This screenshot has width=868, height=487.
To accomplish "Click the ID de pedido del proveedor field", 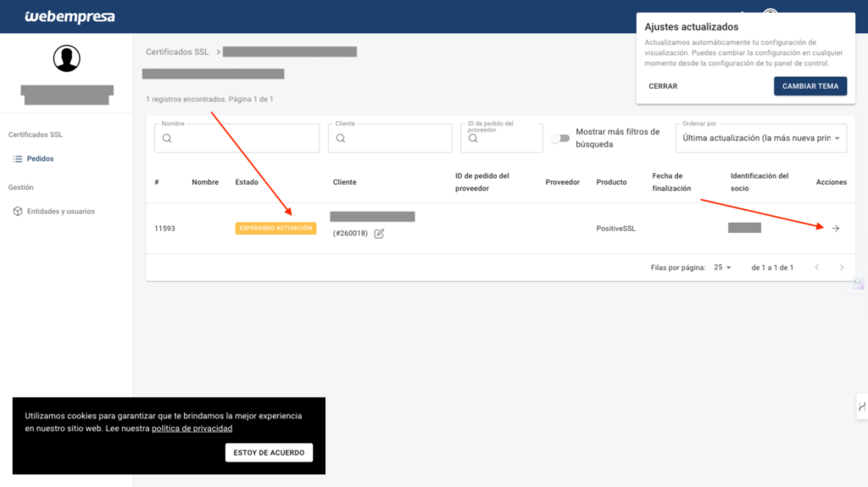I will tap(502, 138).
